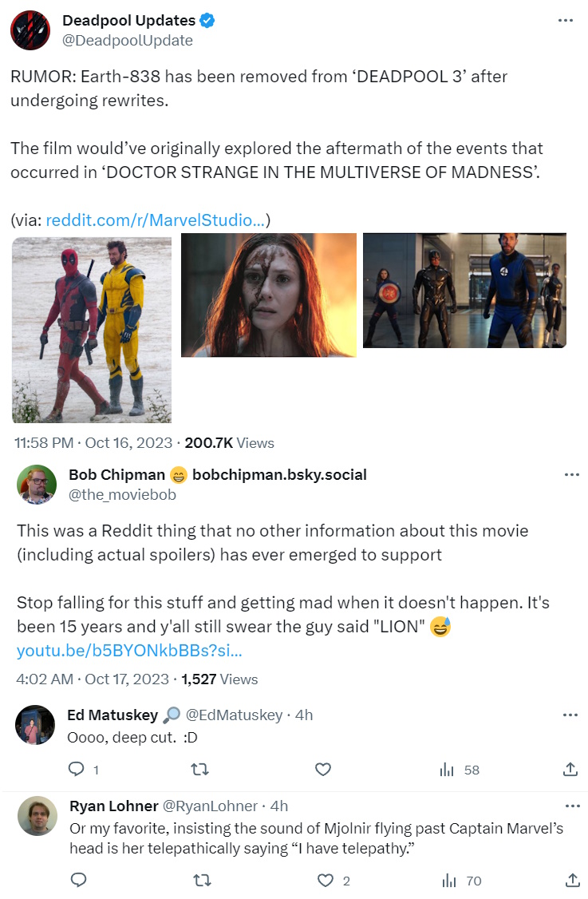Open more menu on Ed Matuskey reply

click(570, 715)
